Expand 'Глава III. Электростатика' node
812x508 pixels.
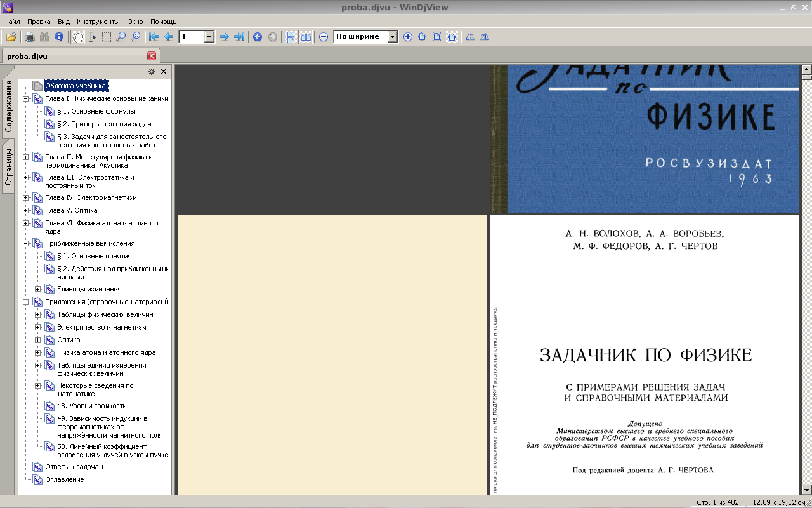[x=26, y=177]
